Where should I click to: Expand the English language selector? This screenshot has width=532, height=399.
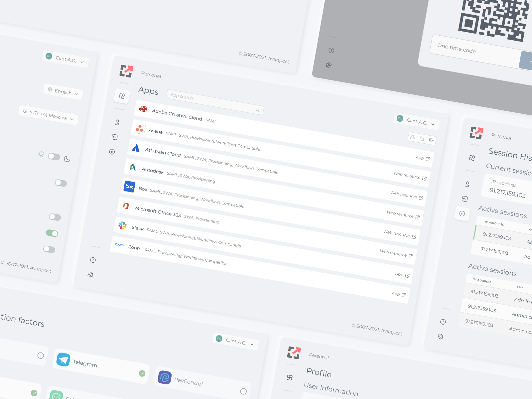click(x=63, y=93)
